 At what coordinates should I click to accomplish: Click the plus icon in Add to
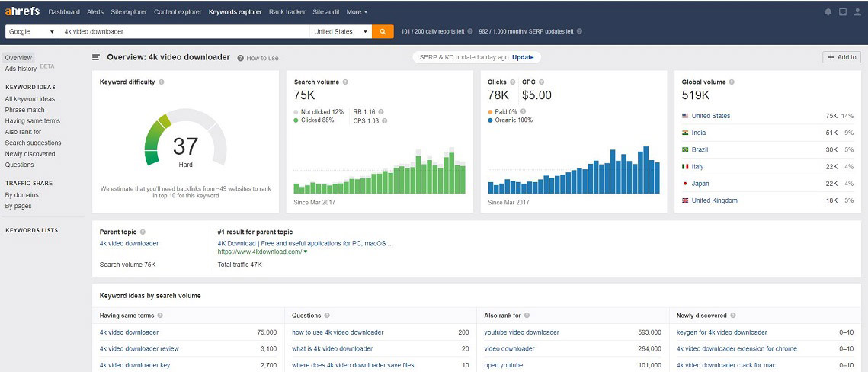pos(831,57)
